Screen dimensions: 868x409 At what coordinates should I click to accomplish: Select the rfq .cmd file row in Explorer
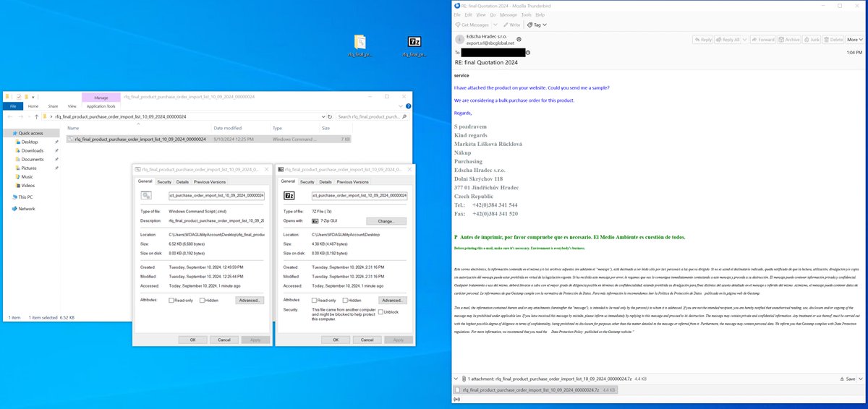click(208, 139)
